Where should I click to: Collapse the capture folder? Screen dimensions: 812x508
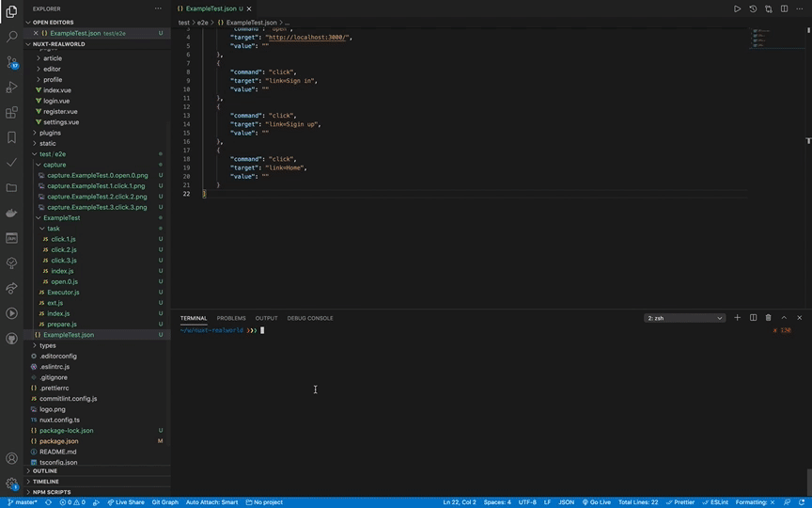(x=55, y=165)
